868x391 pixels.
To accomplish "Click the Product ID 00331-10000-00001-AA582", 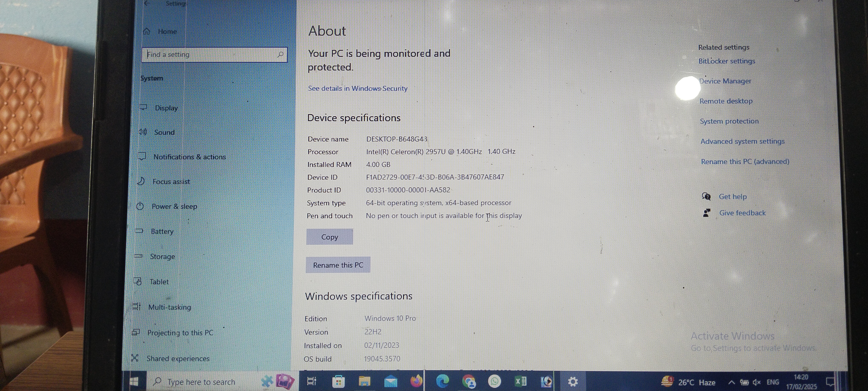I will 408,190.
